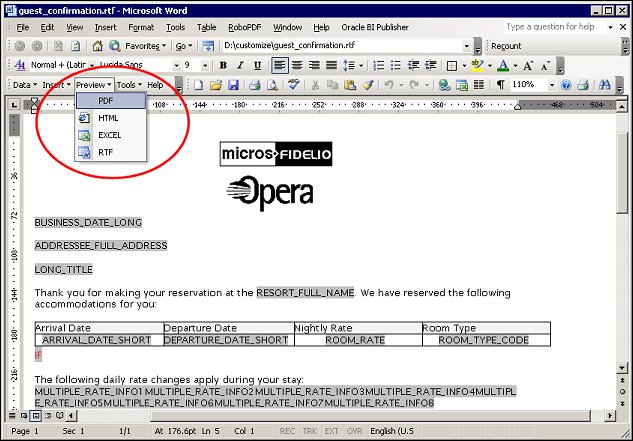Screen dimensions: 633x441
Task: Choose the EXCEL preview option
Action: pyautogui.click(x=109, y=134)
